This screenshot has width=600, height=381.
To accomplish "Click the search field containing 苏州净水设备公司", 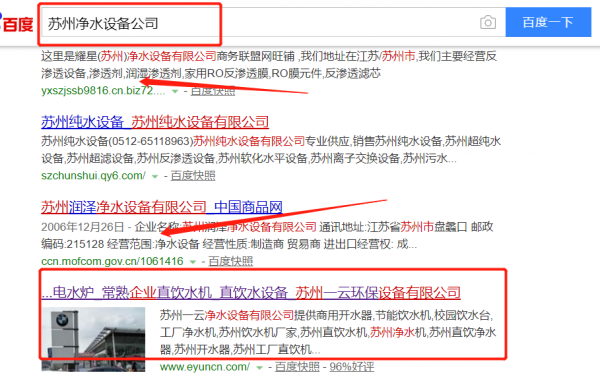I will pyautogui.click(x=259, y=23).
